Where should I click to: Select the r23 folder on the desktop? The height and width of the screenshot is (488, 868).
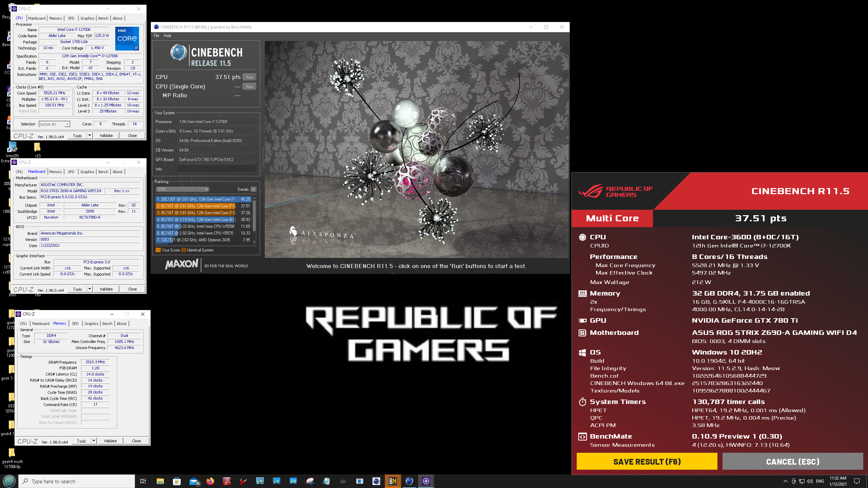(x=37, y=150)
